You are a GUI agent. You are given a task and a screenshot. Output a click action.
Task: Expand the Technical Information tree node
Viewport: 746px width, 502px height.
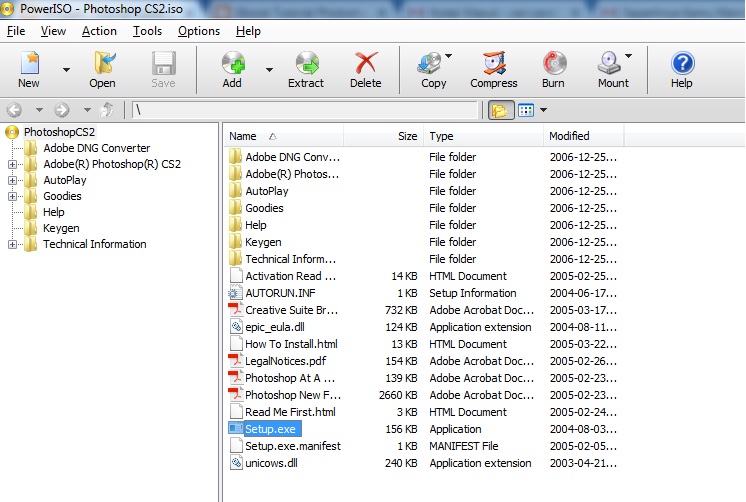coord(12,244)
